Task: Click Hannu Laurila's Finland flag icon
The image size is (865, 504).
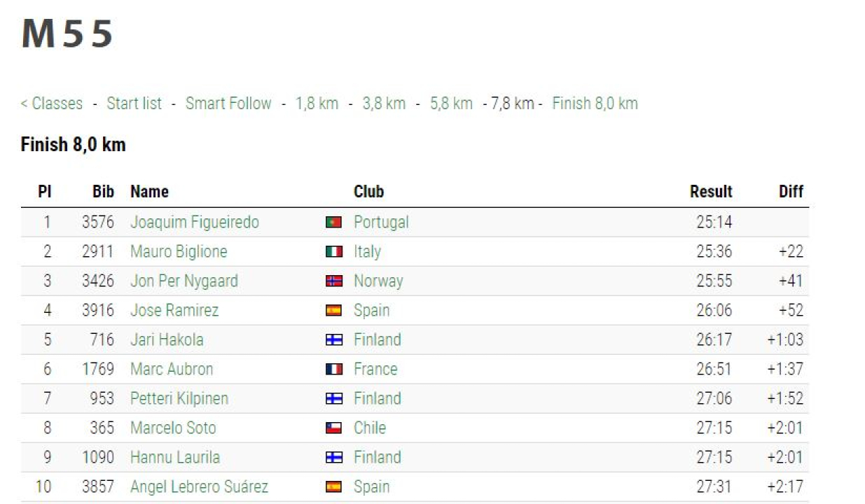Action: coord(333,458)
